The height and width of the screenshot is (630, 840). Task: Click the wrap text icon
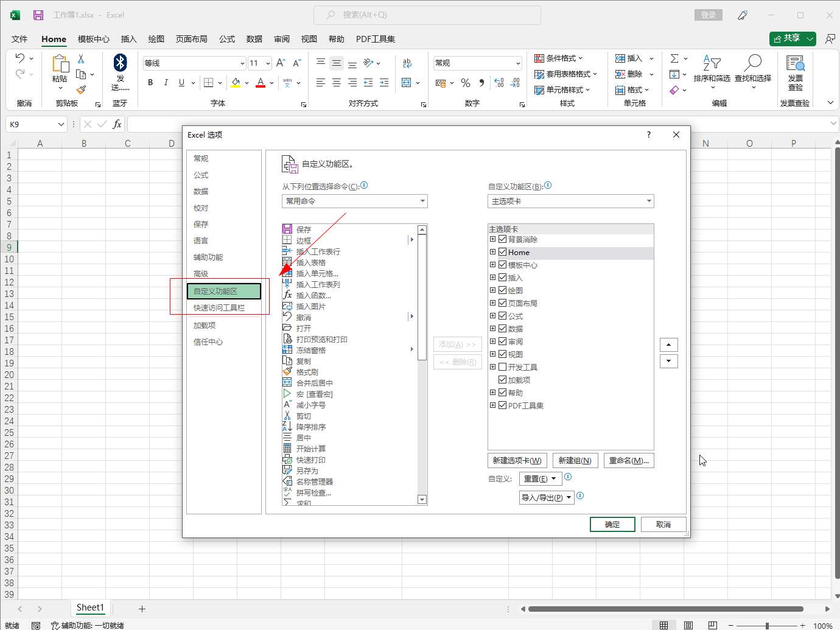tap(407, 63)
